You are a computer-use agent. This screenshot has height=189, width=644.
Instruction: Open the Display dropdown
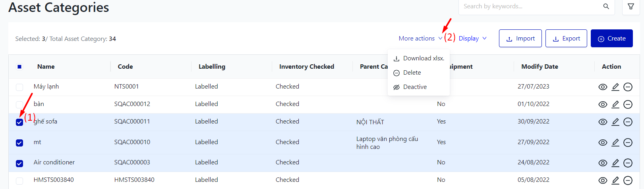[x=472, y=39]
